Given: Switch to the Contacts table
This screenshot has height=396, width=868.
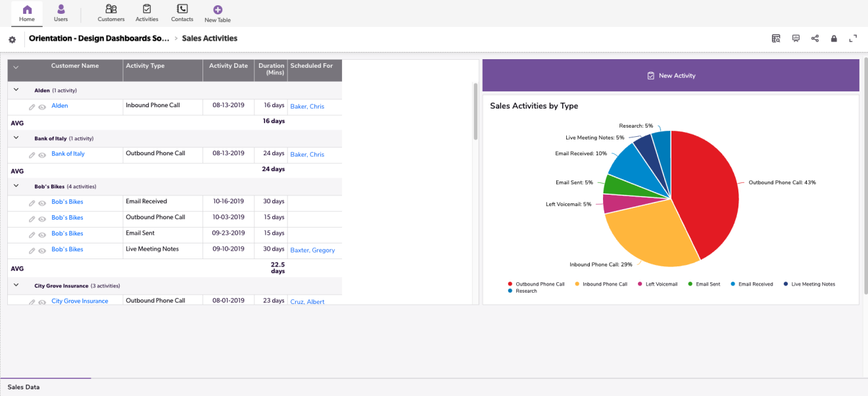Looking at the screenshot, I should [182, 13].
